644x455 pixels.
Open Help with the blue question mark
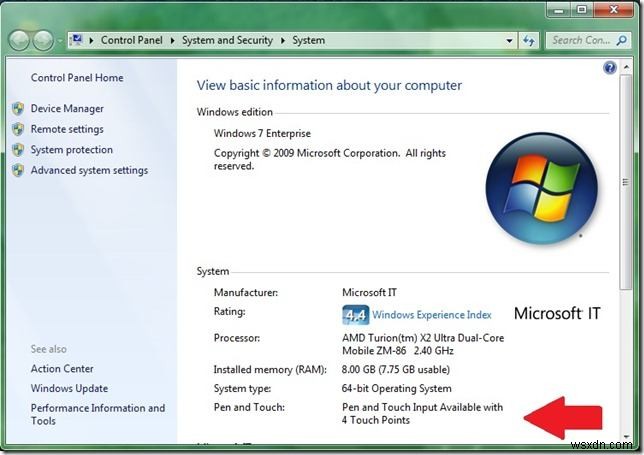tap(610, 67)
